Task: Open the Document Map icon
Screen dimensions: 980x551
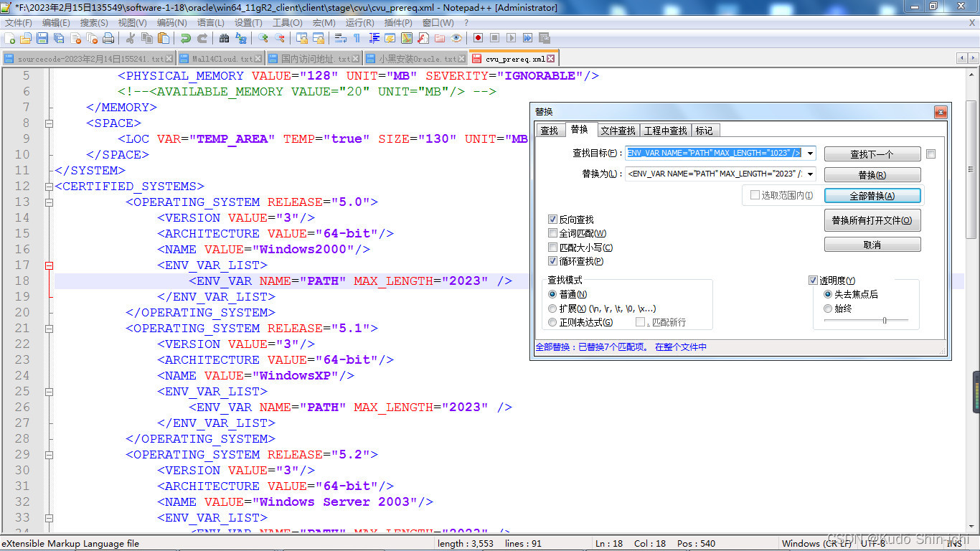Action: pyautogui.click(x=406, y=38)
